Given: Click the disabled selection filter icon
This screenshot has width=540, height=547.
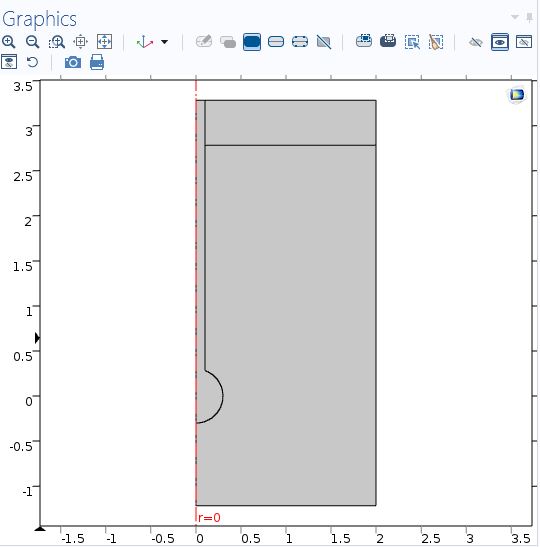Looking at the screenshot, I should (324, 42).
